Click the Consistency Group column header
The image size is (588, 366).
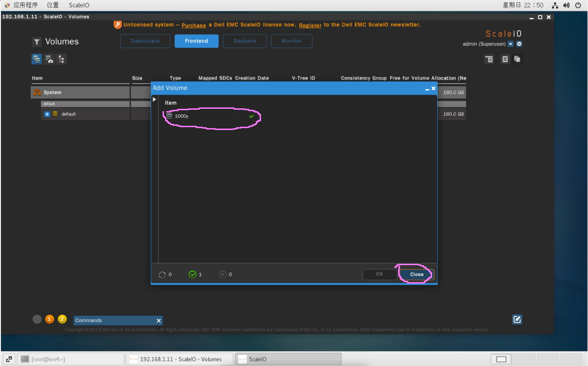click(x=364, y=78)
